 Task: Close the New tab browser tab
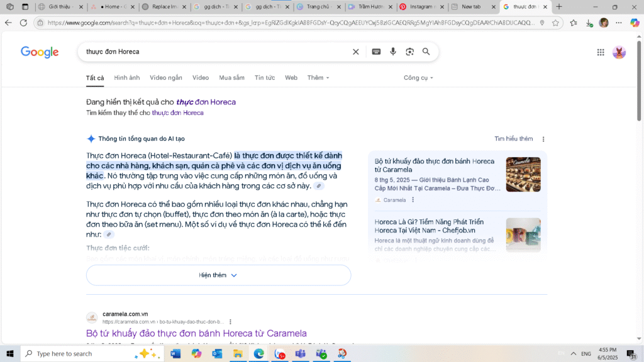[493, 6]
